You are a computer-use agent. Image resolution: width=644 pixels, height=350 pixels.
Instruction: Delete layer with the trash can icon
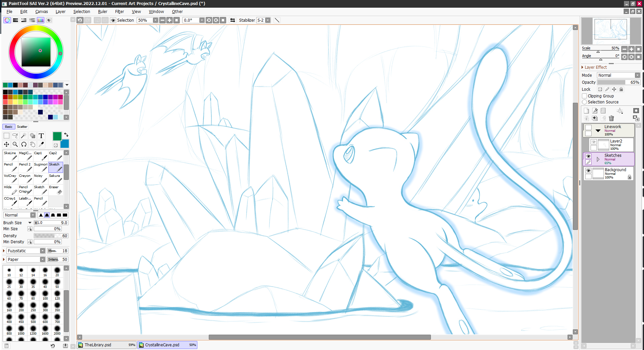click(x=611, y=118)
